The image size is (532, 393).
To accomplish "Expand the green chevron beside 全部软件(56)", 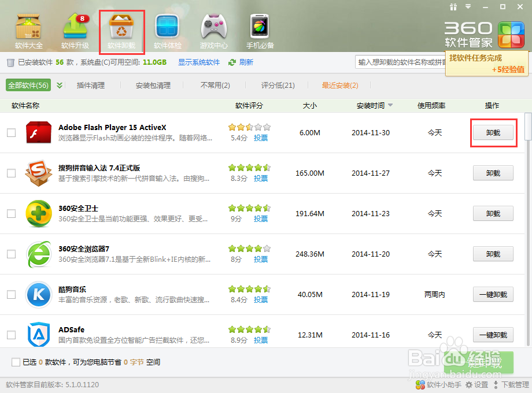I will [60, 85].
